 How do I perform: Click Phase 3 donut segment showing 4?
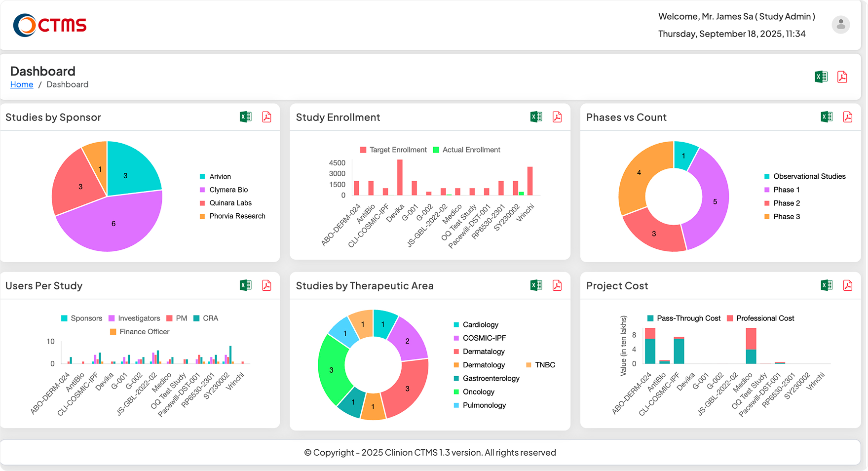click(x=639, y=173)
